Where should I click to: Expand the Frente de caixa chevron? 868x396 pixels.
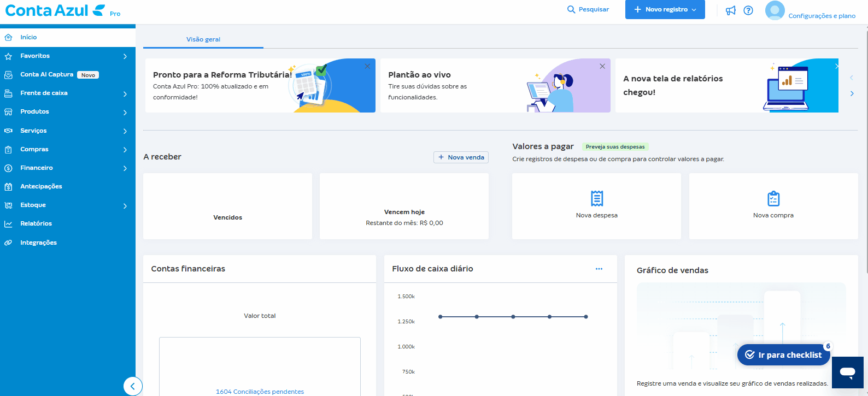(125, 94)
